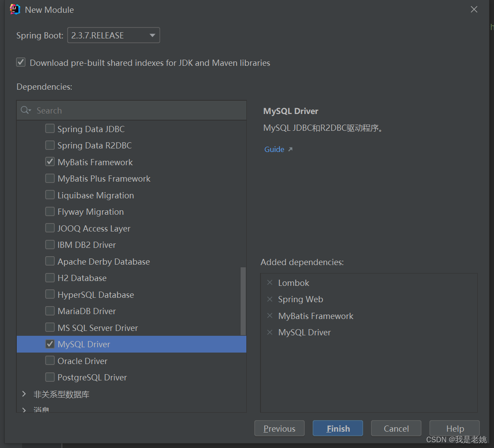This screenshot has width=494, height=448.
Task: Select the Flyway Migration row label
Action: (x=90, y=212)
